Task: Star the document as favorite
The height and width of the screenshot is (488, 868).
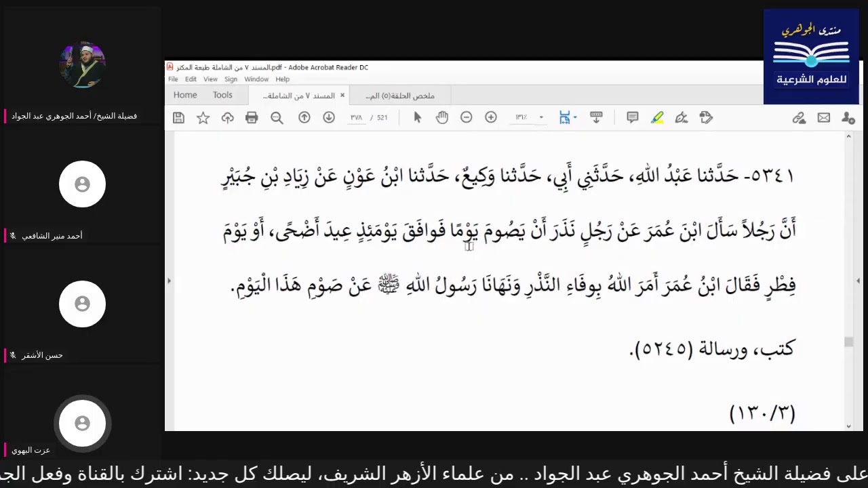Action: pos(203,118)
